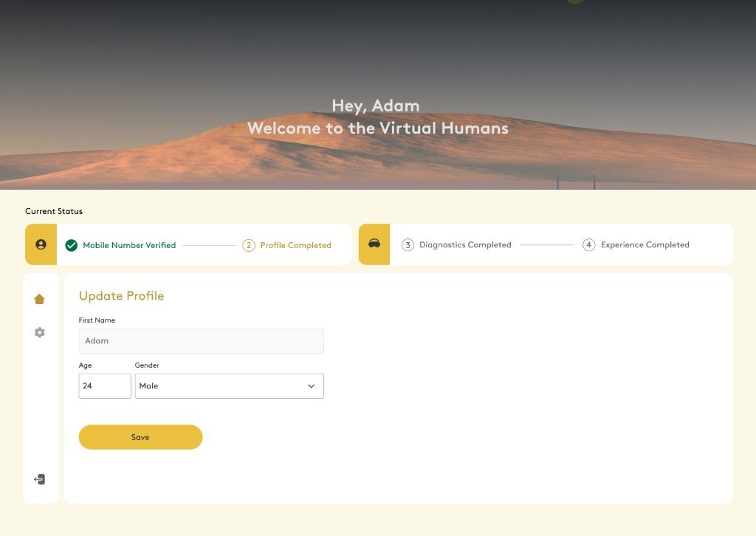Image resolution: width=756 pixels, height=536 pixels.
Task: Click step 4 circle for Experience Completed
Action: [x=588, y=245]
